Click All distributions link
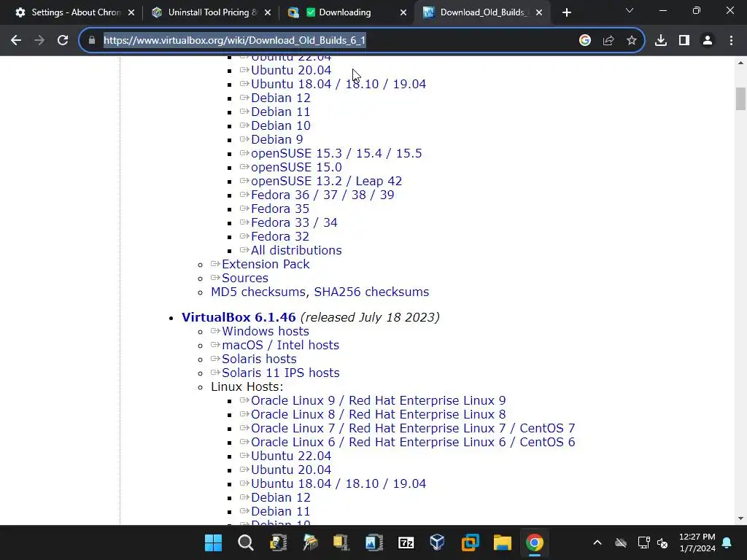The width and height of the screenshot is (747, 560). click(x=296, y=251)
